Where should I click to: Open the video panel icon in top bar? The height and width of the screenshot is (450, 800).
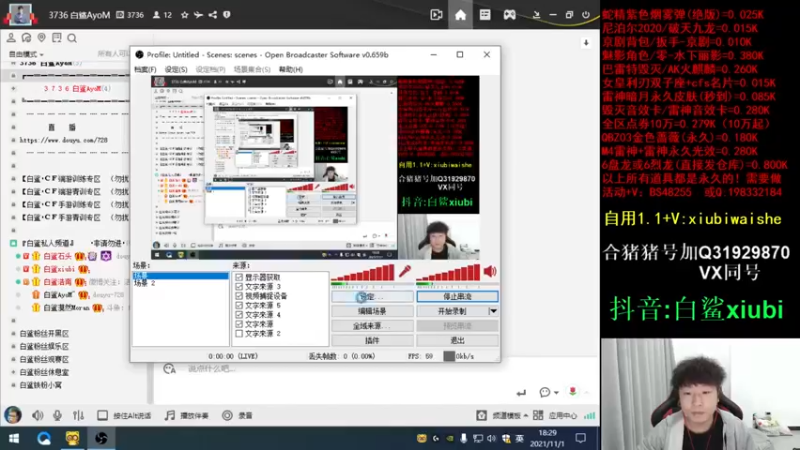[436, 15]
